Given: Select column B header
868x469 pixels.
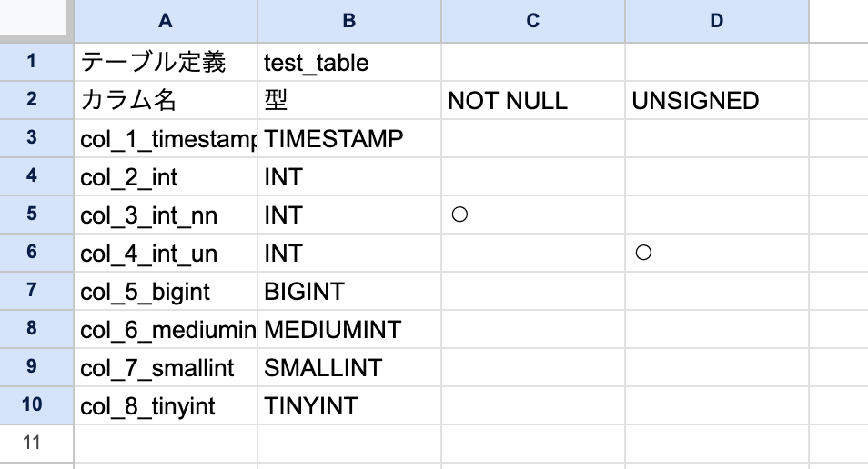Looking at the screenshot, I should [x=349, y=21].
